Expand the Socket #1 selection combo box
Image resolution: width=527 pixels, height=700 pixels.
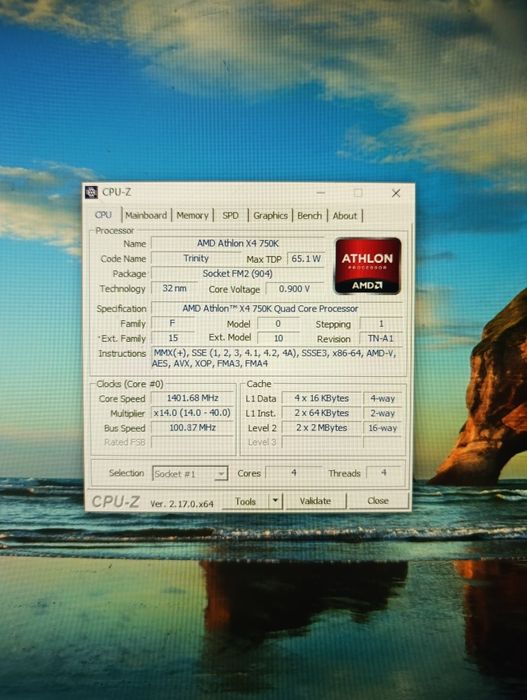click(x=190, y=474)
